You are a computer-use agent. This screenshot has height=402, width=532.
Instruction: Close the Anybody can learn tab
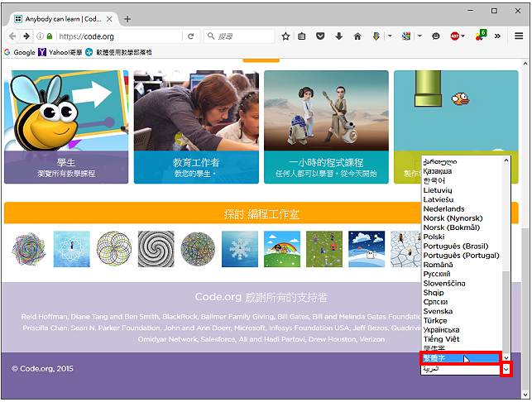tap(109, 19)
